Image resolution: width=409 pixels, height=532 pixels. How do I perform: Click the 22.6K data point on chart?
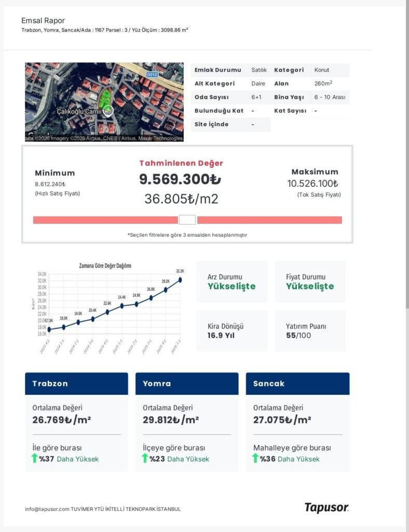coord(107,312)
